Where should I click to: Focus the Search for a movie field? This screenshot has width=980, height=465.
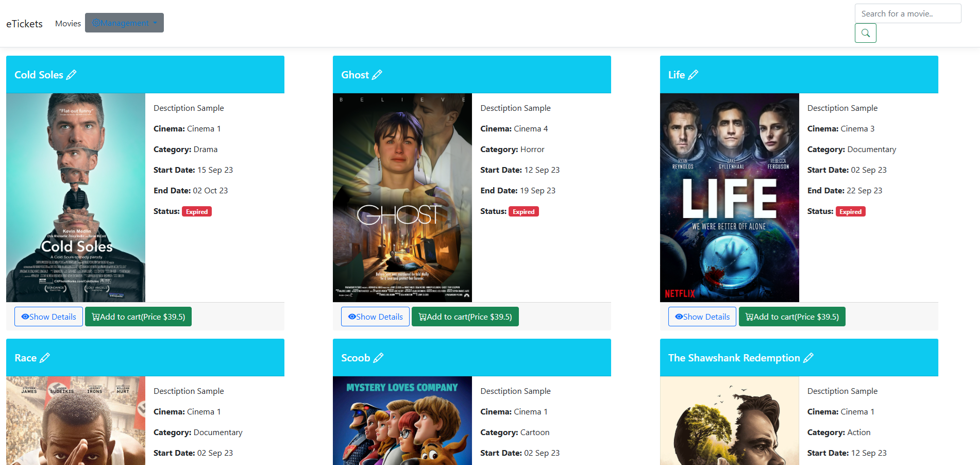(908, 13)
